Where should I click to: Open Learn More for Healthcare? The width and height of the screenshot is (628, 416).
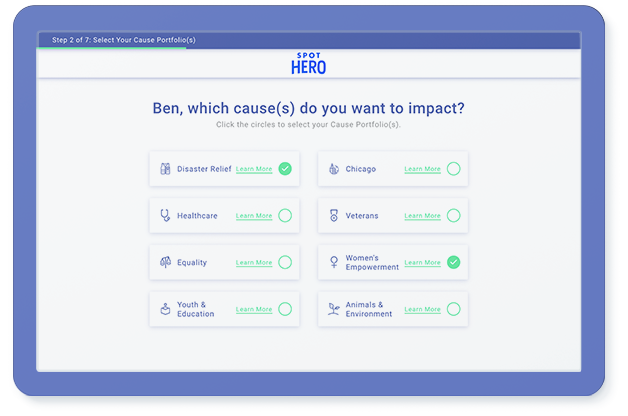click(x=254, y=216)
